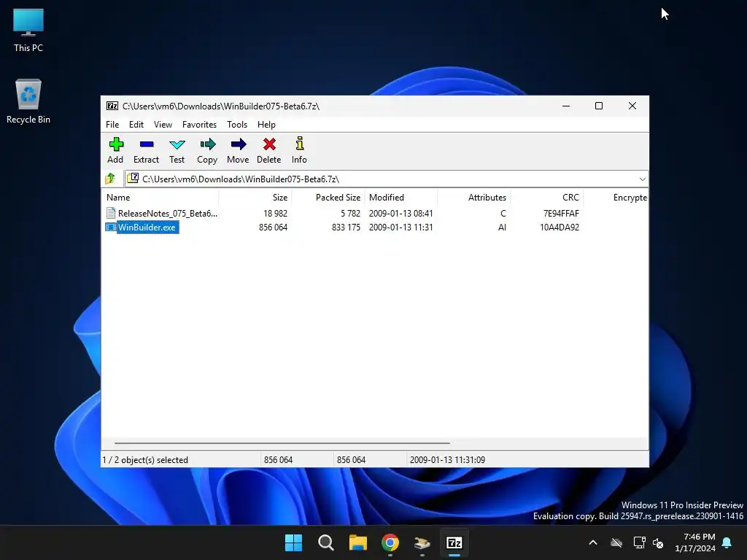The height and width of the screenshot is (560, 747).
Task: Show hidden system tray icons
Action: pyautogui.click(x=593, y=542)
